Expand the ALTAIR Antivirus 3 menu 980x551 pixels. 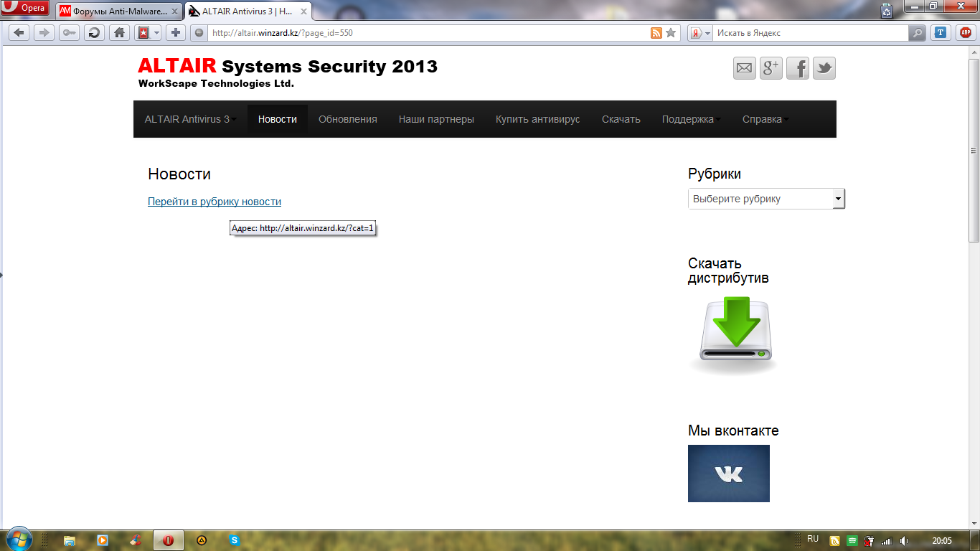pyautogui.click(x=190, y=119)
